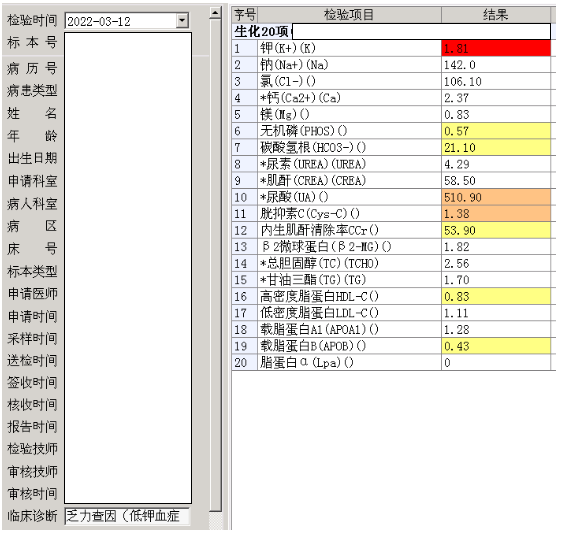The image size is (568, 533).
Task: Click the cystatin C result 1.38
Action: pyautogui.click(x=496, y=214)
